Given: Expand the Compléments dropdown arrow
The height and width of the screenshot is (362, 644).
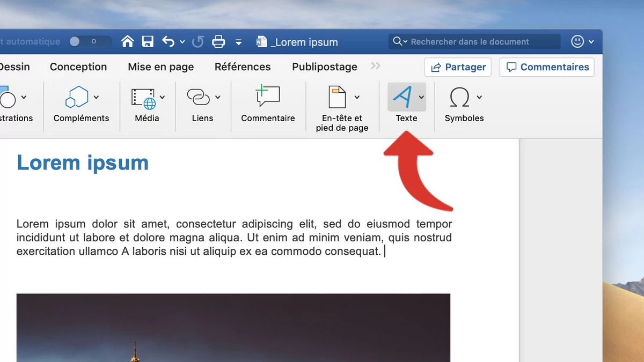Looking at the screenshot, I should coord(96,98).
